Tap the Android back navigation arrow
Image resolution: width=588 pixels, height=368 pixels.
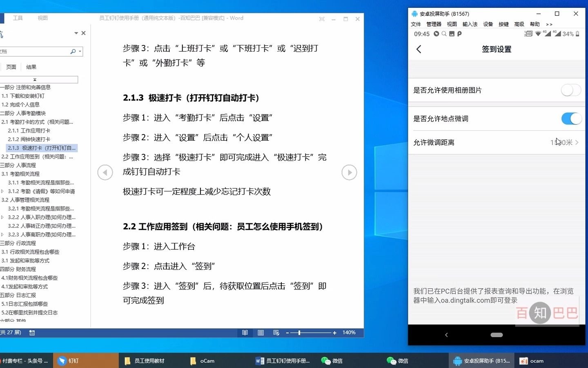tap(446, 335)
